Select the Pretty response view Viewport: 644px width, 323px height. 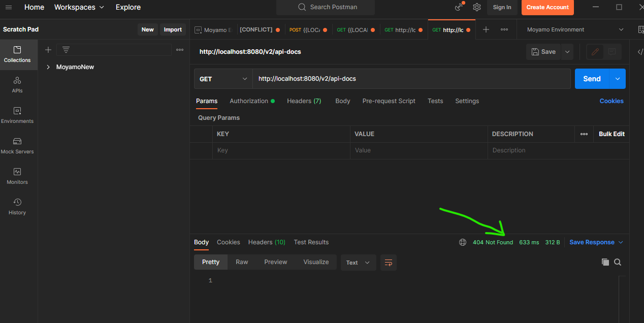click(211, 262)
